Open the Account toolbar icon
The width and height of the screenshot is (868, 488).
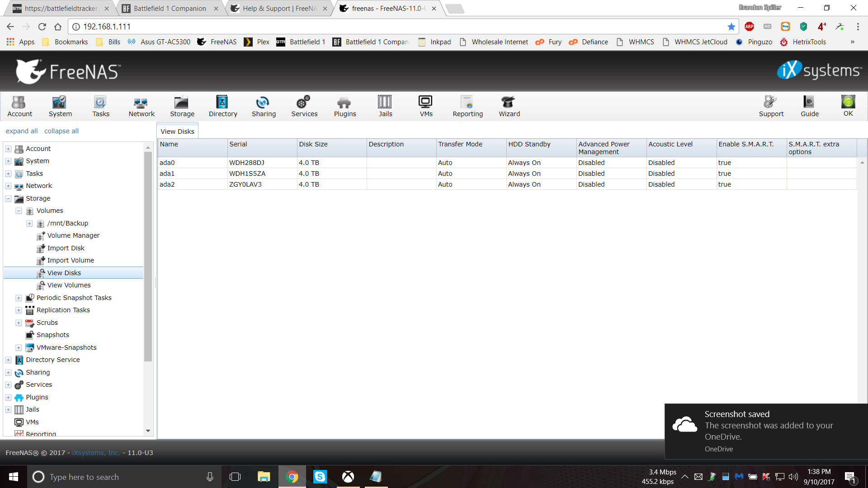19,107
